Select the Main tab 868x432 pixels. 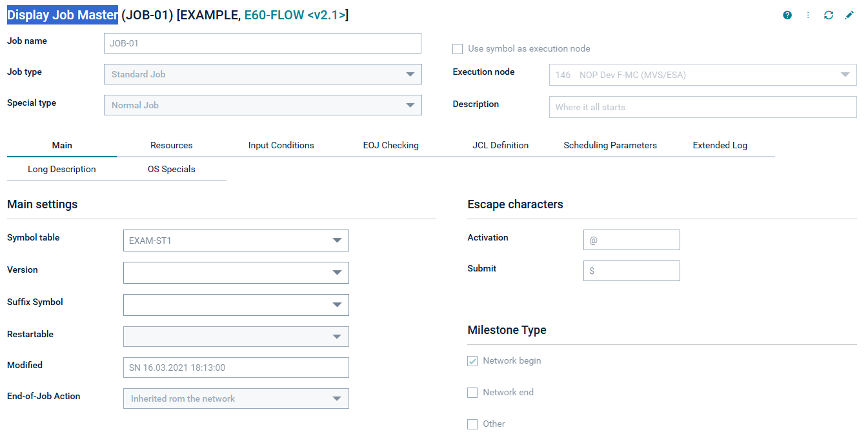coord(62,145)
